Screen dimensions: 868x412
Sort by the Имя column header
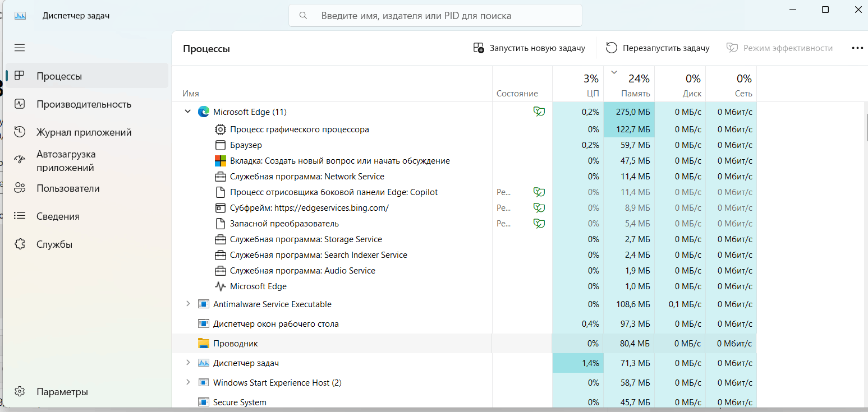[332, 84]
